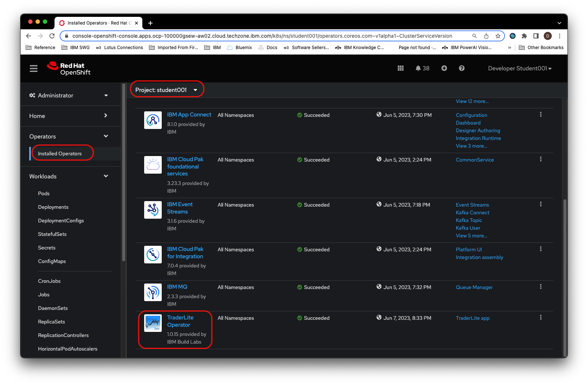Click the browser address bar URL
This screenshot has width=588, height=385.
point(262,36)
